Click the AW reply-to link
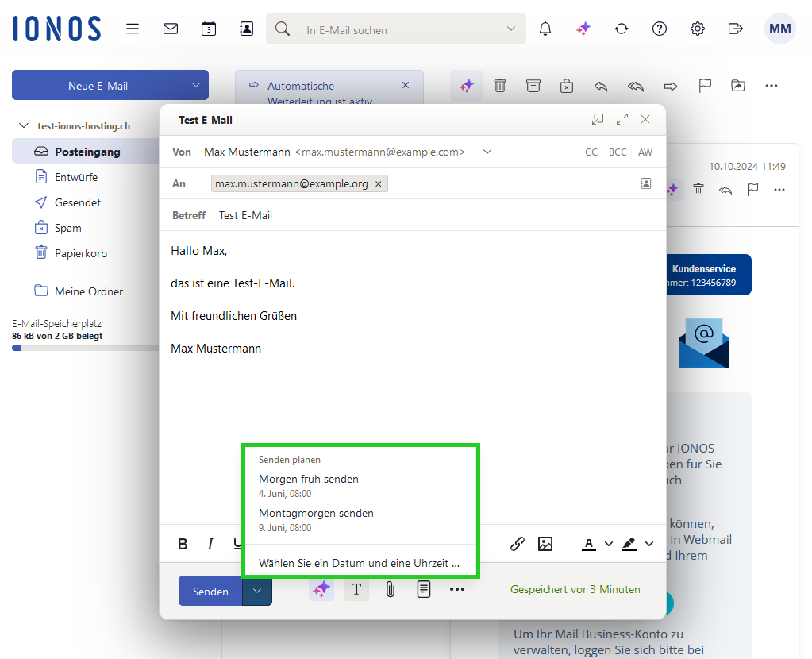Screen dimensions: 812x659 [x=645, y=152]
